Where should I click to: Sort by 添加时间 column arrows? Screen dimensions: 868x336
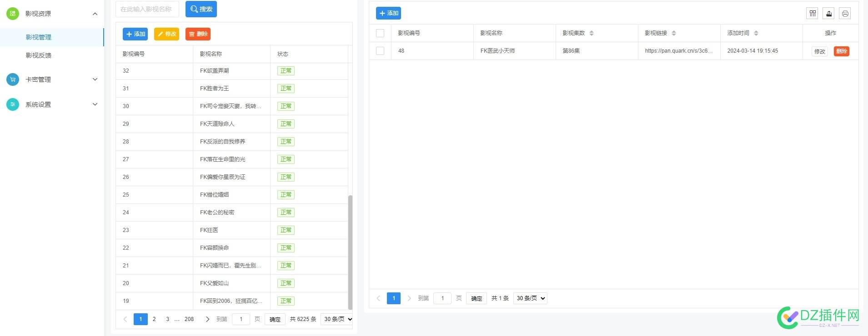click(x=756, y=33)
